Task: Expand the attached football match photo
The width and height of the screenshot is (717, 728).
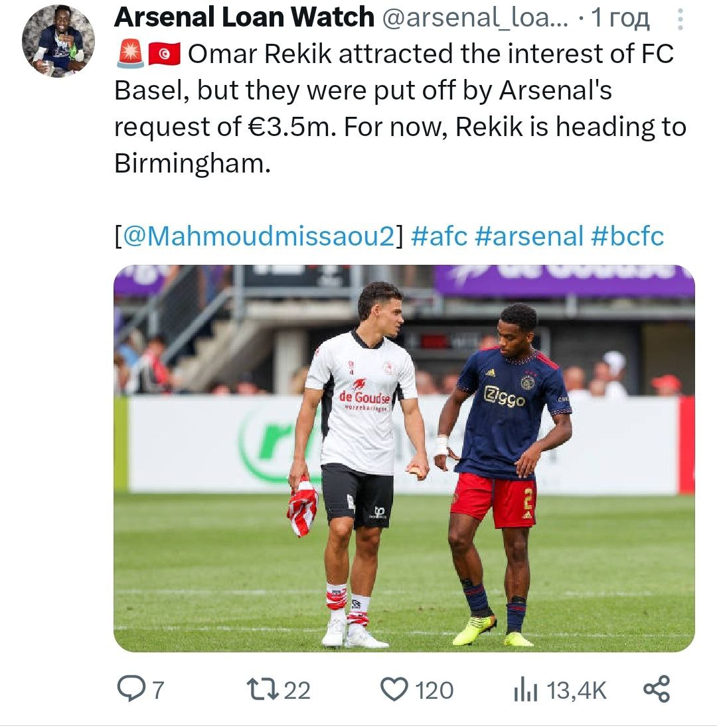Action: pyautogui.click(x=404, y=458)
